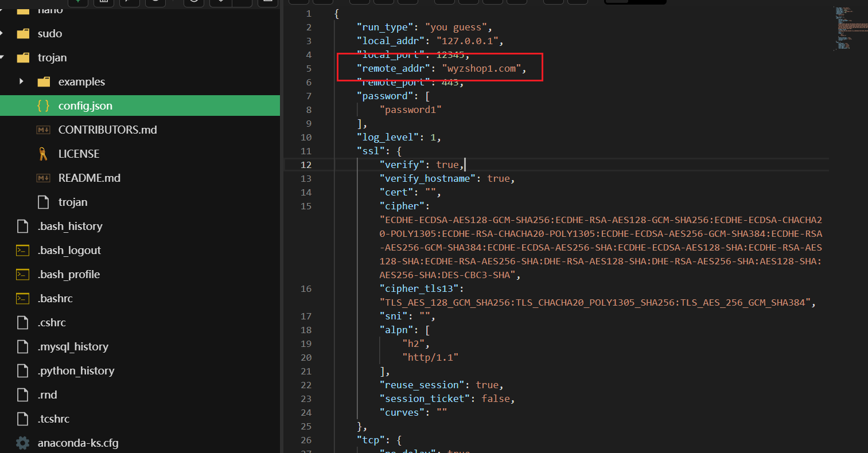
Task: Open the .rnd file
Action: (x=48, y=395)
